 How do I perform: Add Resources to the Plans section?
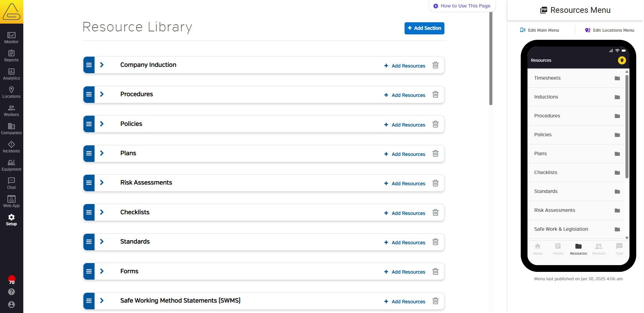click(x=405, y=154)
